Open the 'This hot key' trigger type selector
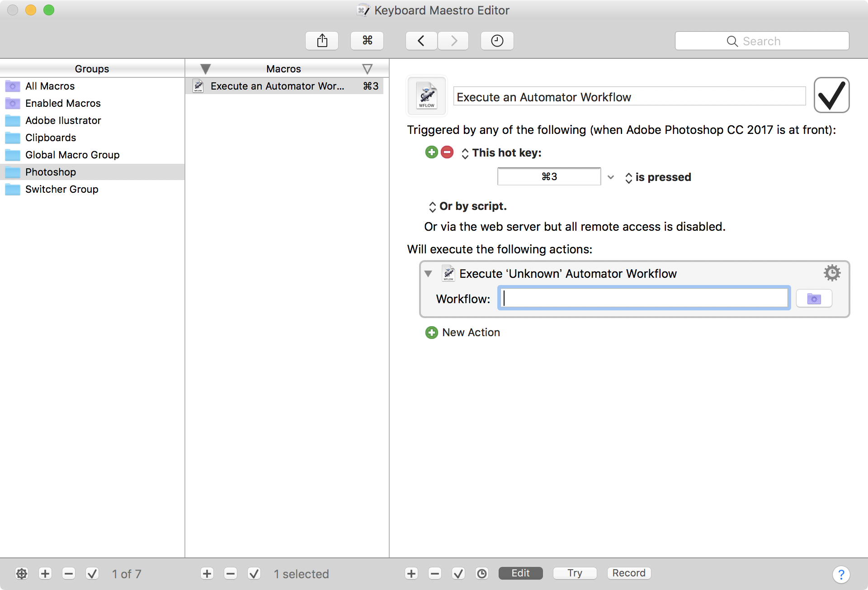This screenshot has width=868, height=590. point(465,153)
